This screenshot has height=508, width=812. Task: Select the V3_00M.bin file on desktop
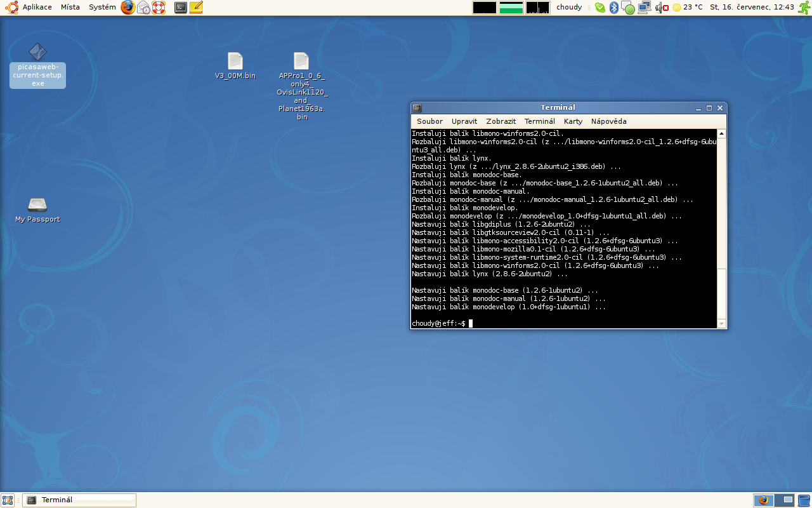point(235,66)
